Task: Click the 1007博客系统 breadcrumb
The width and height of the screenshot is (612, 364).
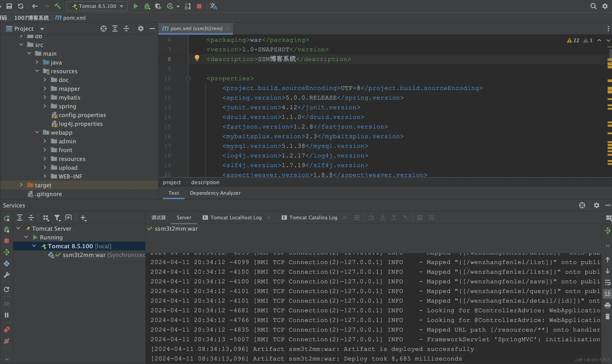Action: tap(31, 18)
